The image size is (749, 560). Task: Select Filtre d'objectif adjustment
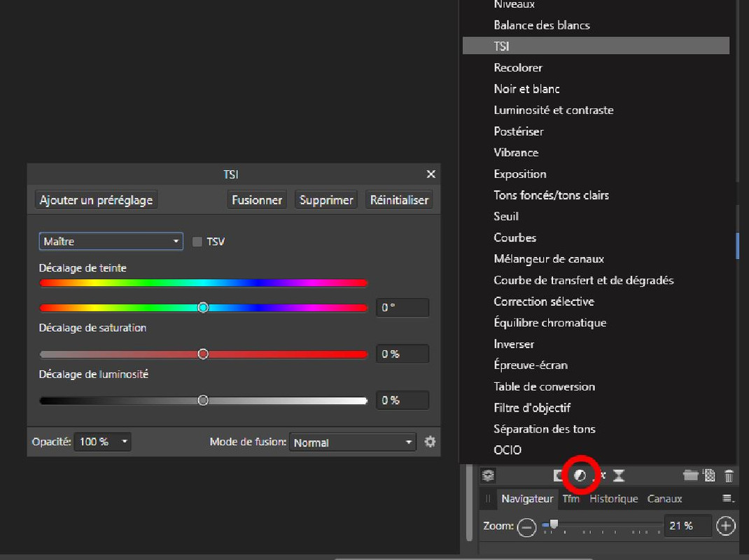[596, 407]
